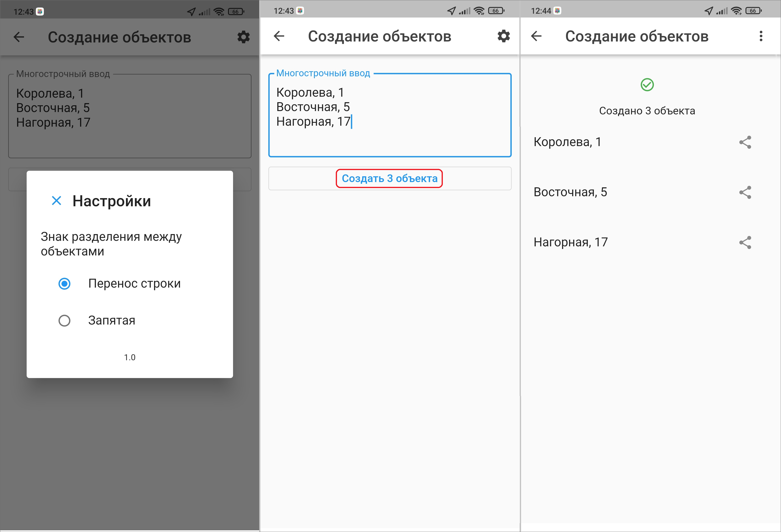This screenshot has width=781, height=532.
Task: Click the Запятая option label
Action: tap(112, 321)
